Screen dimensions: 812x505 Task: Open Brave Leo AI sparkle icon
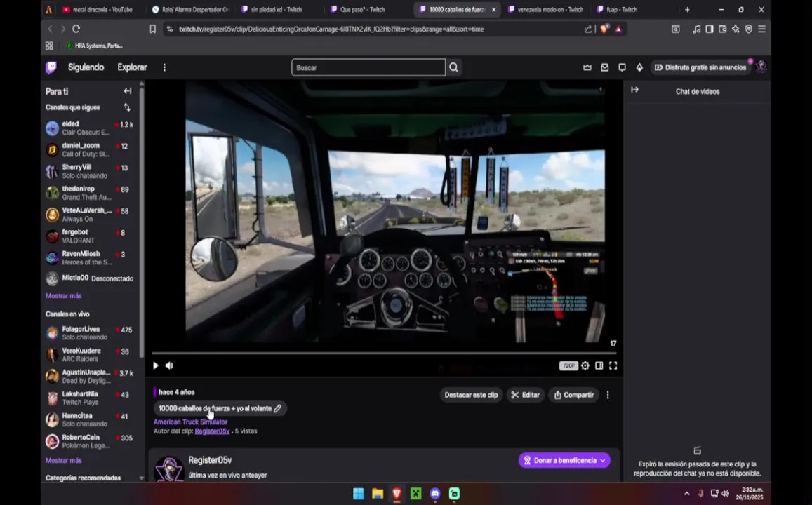coord(736,29)
